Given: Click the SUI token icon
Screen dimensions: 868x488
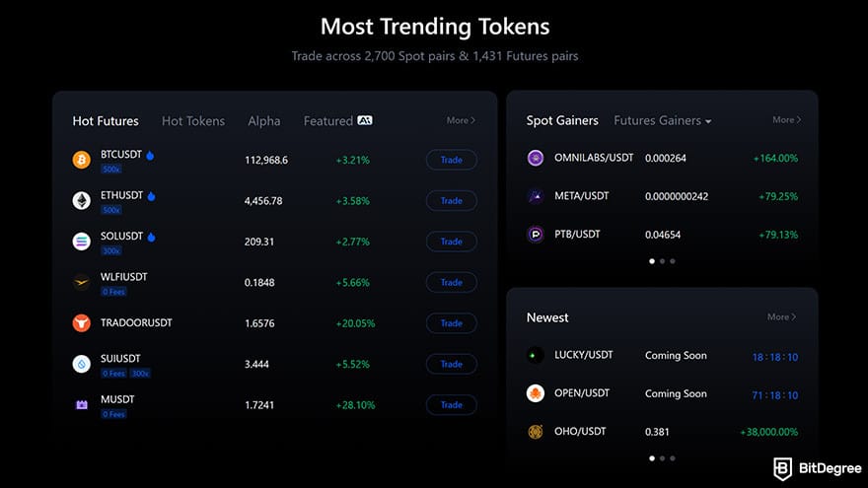Looking at the screenshot, I should (x=81, y=364).
